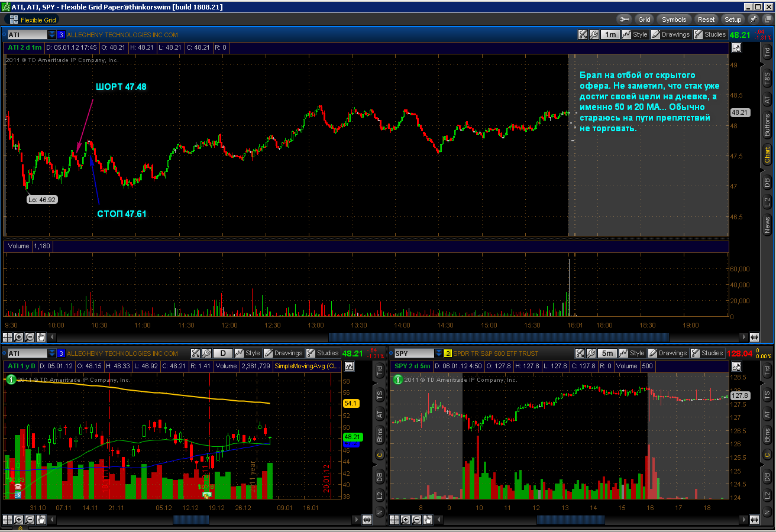The height and width of the screenshot is (532, 776).
Task: Click the drawing tool icon at top right of ATI 1m chart
Action: tap(736, 48)
